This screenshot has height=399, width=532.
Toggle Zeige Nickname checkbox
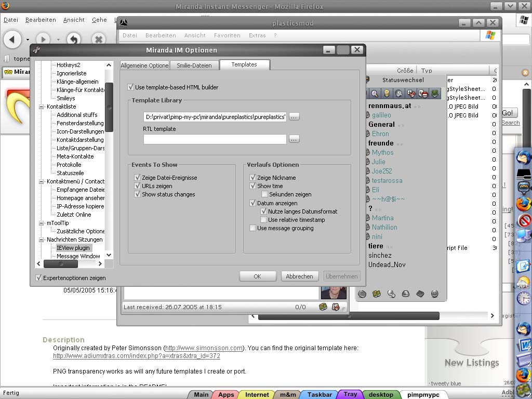click(252, 178)
